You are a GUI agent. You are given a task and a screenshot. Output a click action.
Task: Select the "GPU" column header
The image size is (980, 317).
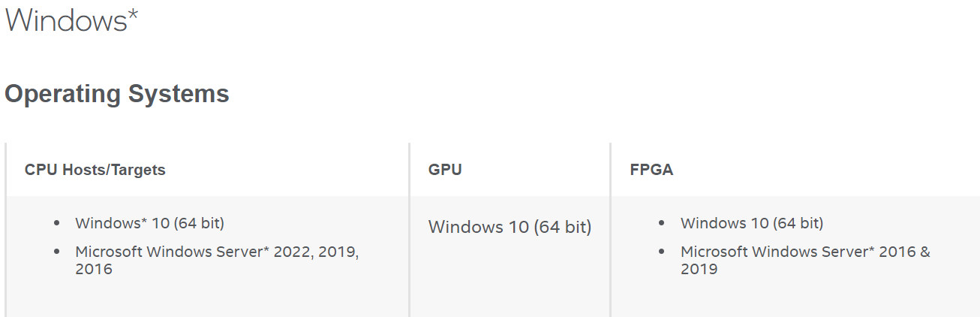coord(445,170)
